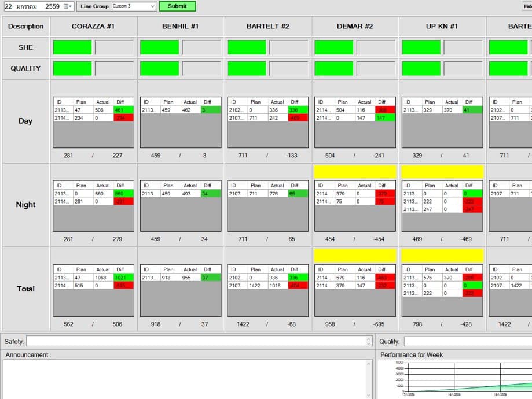Click the date field showing 22 มกราคม 2559
The height and width of the screenshot is (399, 532).
coord(39,6)
